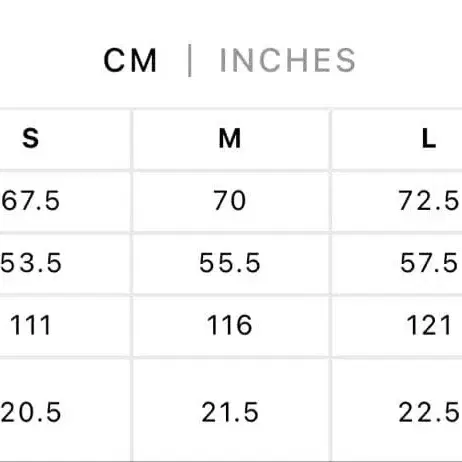Image resolution: width=462 pixels, height=462 pixels.
Task: Click the empty area left of CM
Action: 52,60
